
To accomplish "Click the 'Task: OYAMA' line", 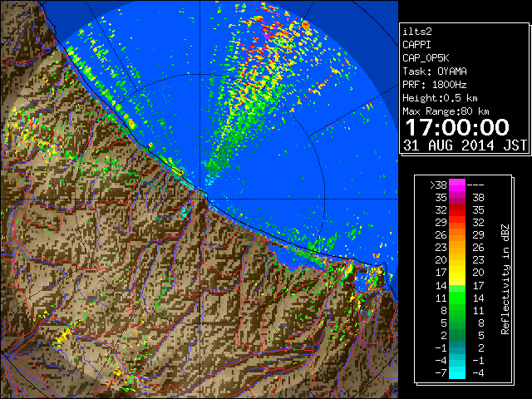I will [435, 71].
